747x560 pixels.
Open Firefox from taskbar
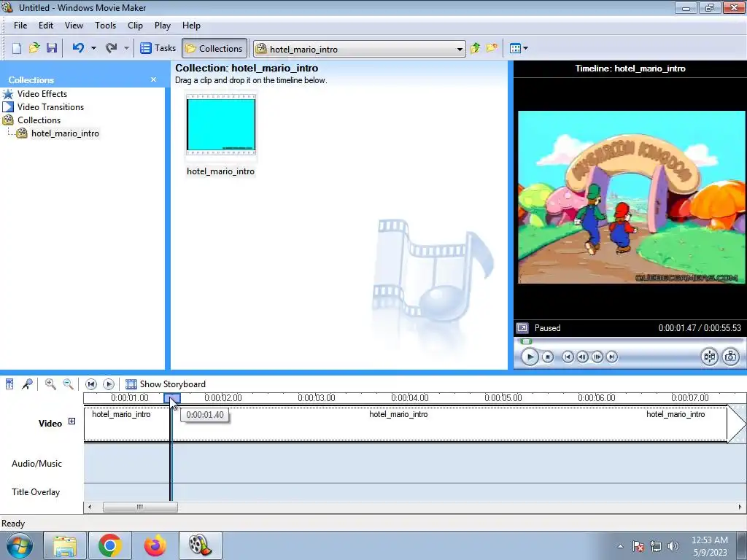pyautogui.click(x=155, y=545)
